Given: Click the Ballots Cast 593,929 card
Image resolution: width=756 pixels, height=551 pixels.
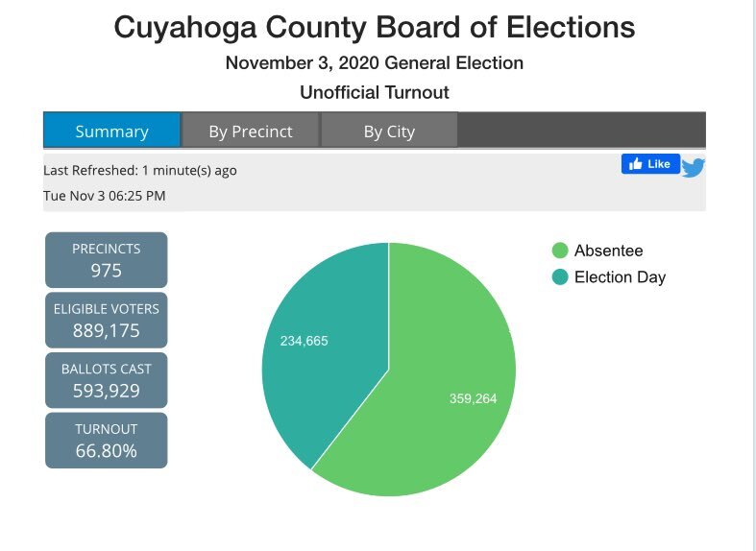Looking at the screenshot, I should (106, 380).
